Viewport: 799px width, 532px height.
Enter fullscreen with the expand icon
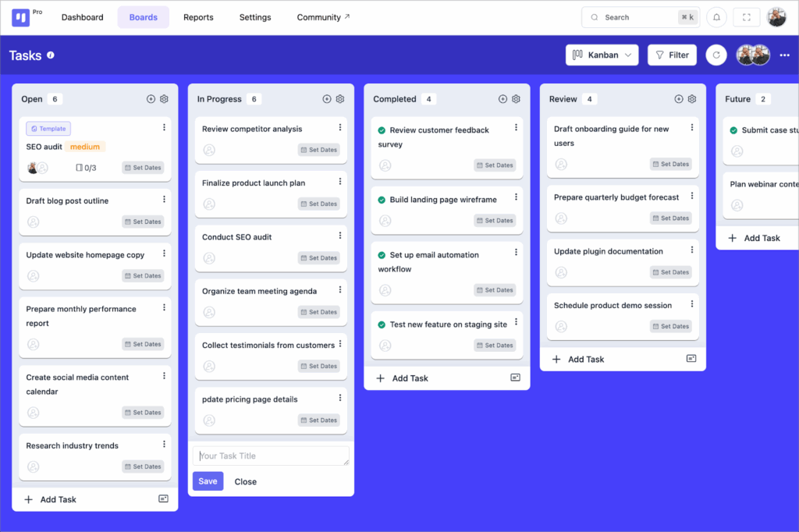pyautogui.click(x=746, y=16)
